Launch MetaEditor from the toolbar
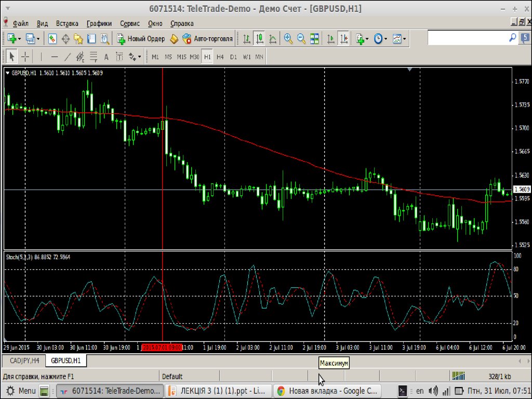Viewport: 532px width, 399px height. pos(174,38)
